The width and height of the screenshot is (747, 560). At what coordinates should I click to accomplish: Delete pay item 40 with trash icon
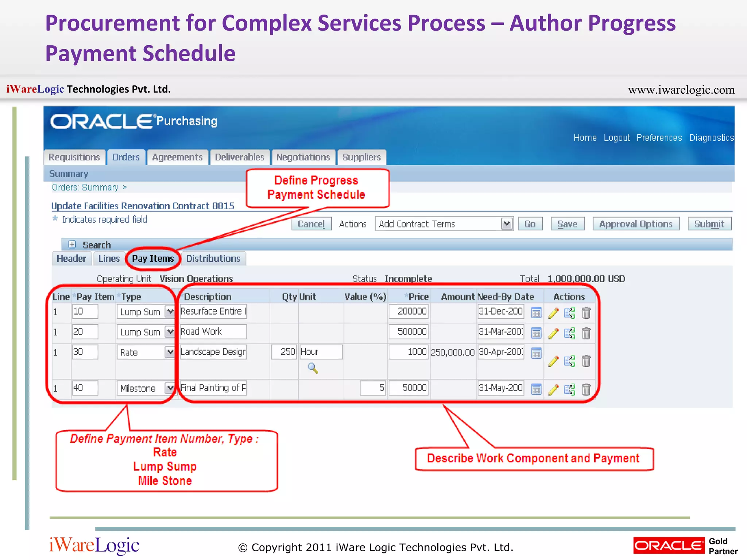point(586,389)
